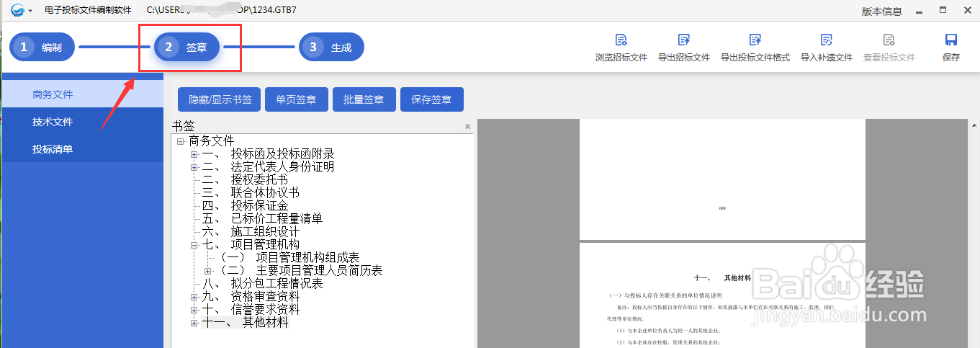The width and height of the screenshot is (980, 348).
Task: Go to step 2 签章
Action: [x=186, y=48]
